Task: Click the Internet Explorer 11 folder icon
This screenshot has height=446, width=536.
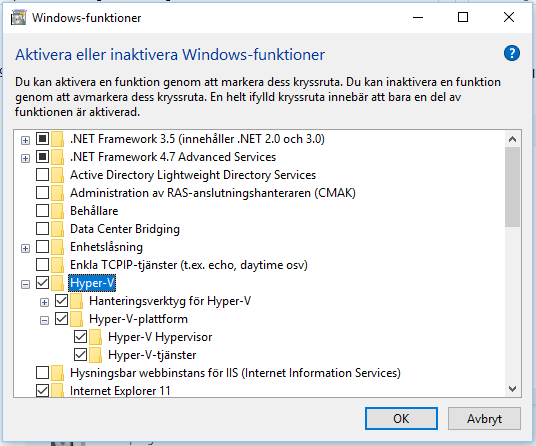Action: [57, 390]
